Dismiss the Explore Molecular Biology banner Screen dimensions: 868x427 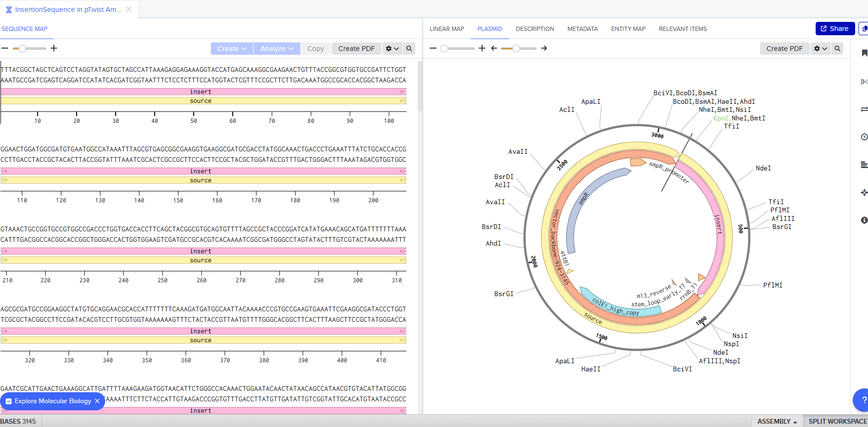97,401
